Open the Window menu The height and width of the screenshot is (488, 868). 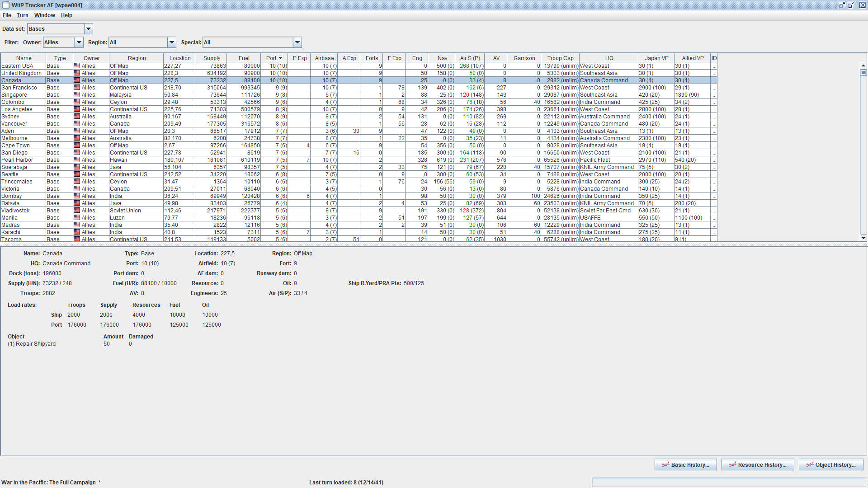click(45, 15)
